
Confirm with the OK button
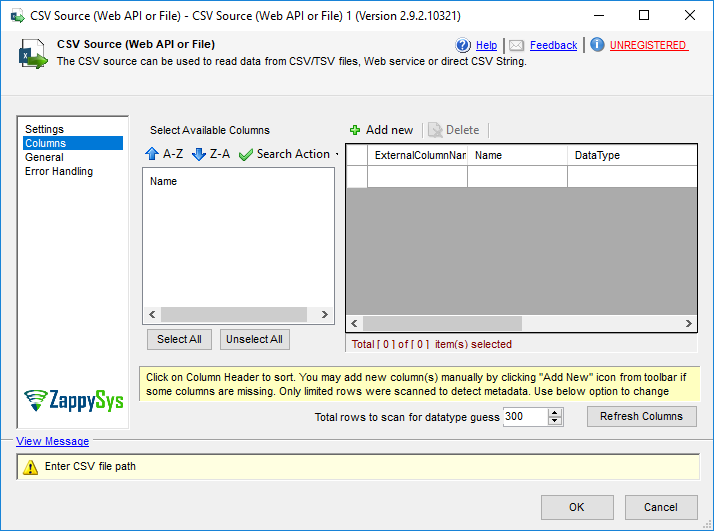click(577, 507)
